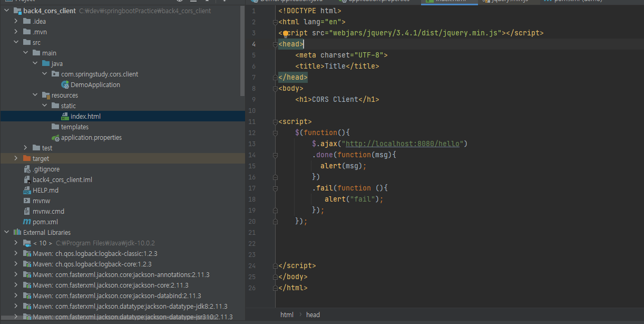Select the jackson-datatype-jdk8:2.11.3 library row
Screen dimensions: 644x324
[122, 306]
